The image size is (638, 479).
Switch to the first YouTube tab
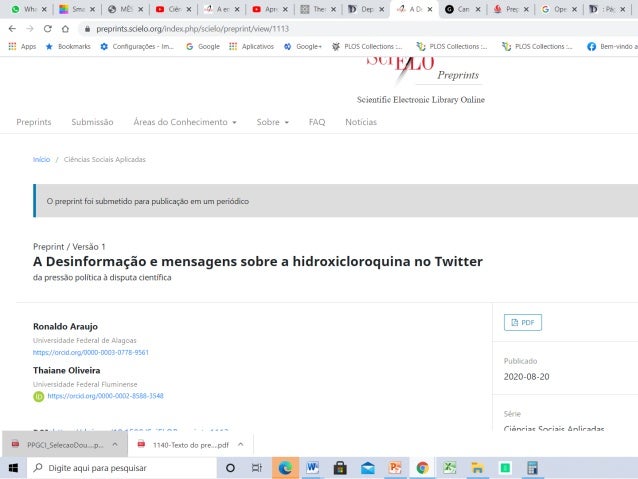(x=171, y=9)
